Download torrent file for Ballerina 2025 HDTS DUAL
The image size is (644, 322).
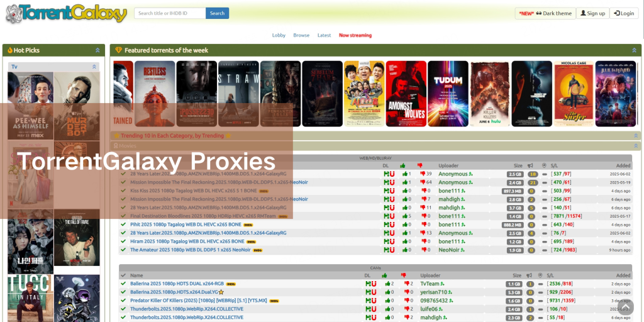point(368,284)
